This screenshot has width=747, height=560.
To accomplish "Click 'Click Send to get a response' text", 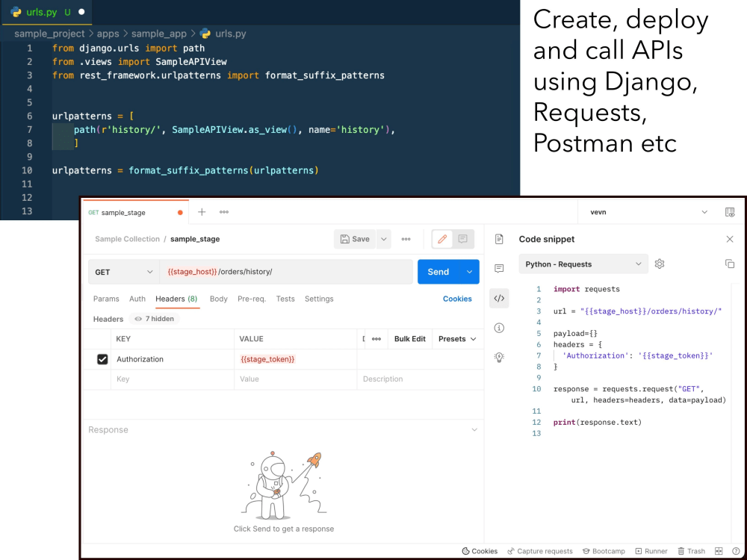I will [283, 529].
